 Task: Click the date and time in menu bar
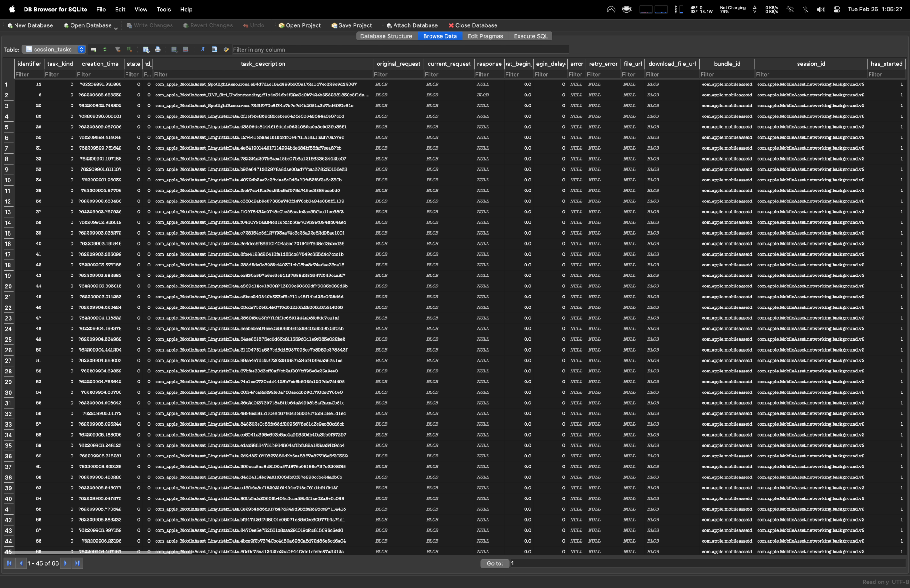[x=875, y=9]
